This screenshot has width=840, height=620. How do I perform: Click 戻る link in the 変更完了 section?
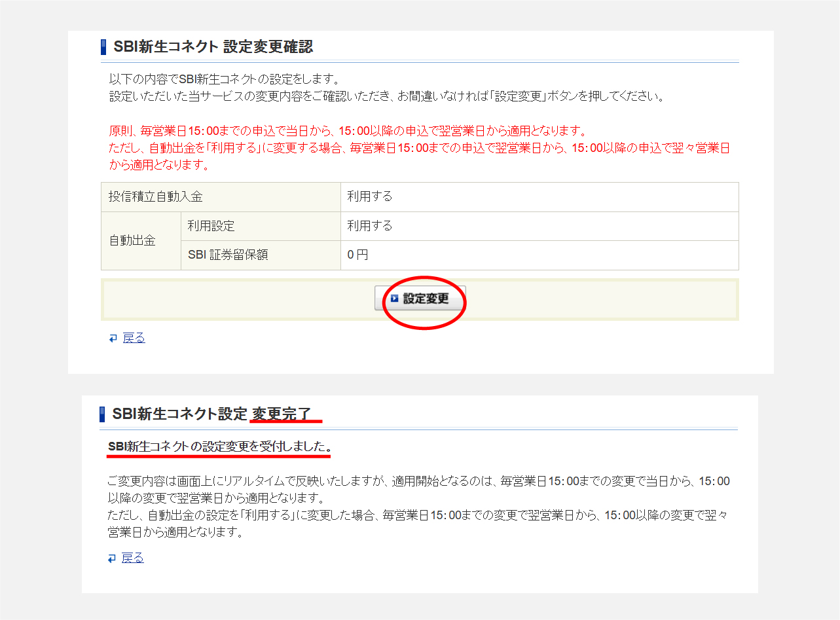coord(132,558)
